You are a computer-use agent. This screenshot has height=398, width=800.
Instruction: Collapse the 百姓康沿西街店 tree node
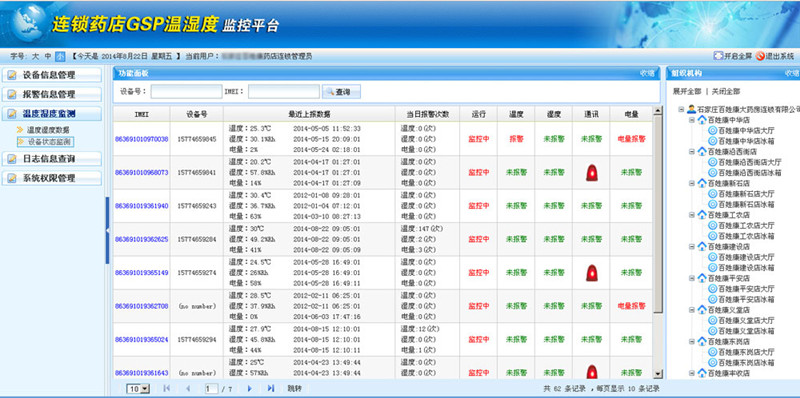pos(692,152)
